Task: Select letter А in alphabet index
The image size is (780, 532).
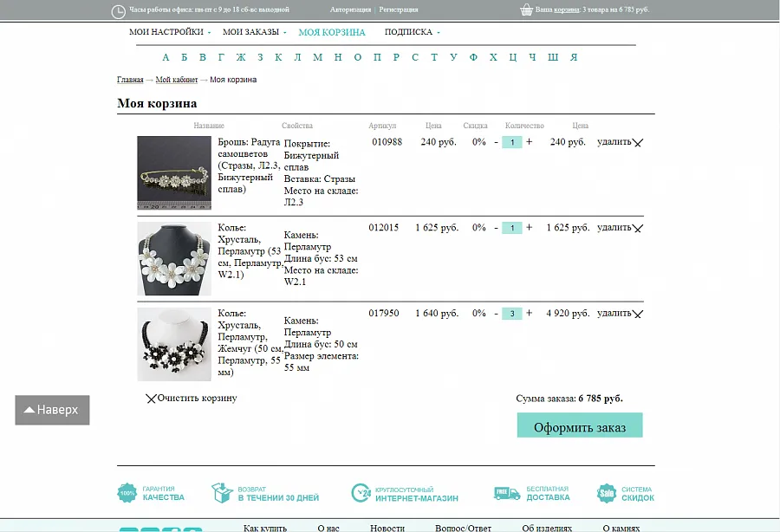Action: point(166,57)
